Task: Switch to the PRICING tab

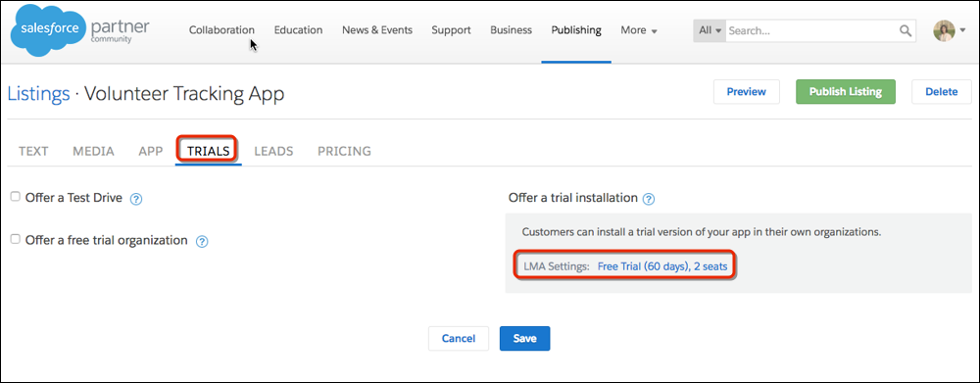Action: point(344,151)
